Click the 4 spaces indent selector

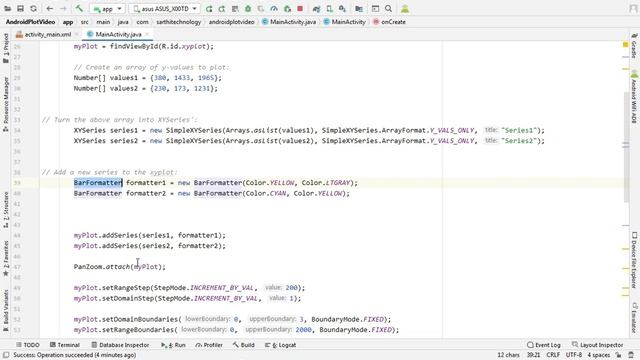tap(598, 355)
